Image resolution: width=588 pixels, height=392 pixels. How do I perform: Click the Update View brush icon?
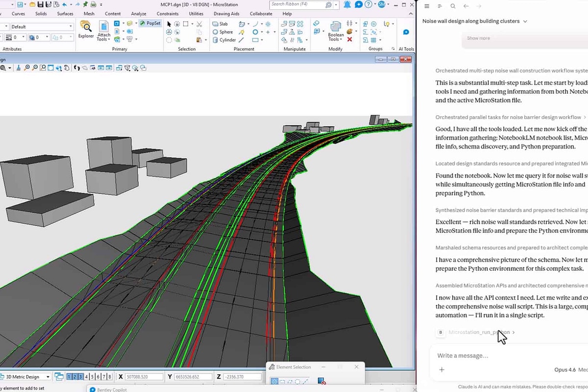18,68
